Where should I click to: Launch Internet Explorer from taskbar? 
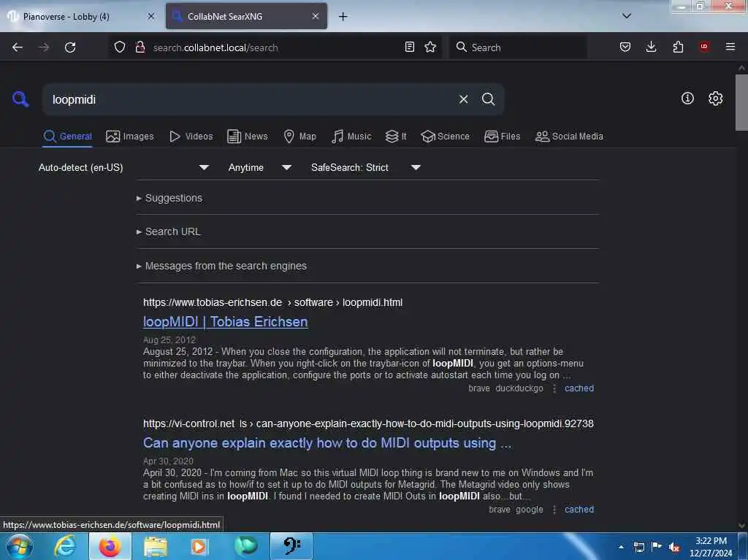[x=65, y=547]
